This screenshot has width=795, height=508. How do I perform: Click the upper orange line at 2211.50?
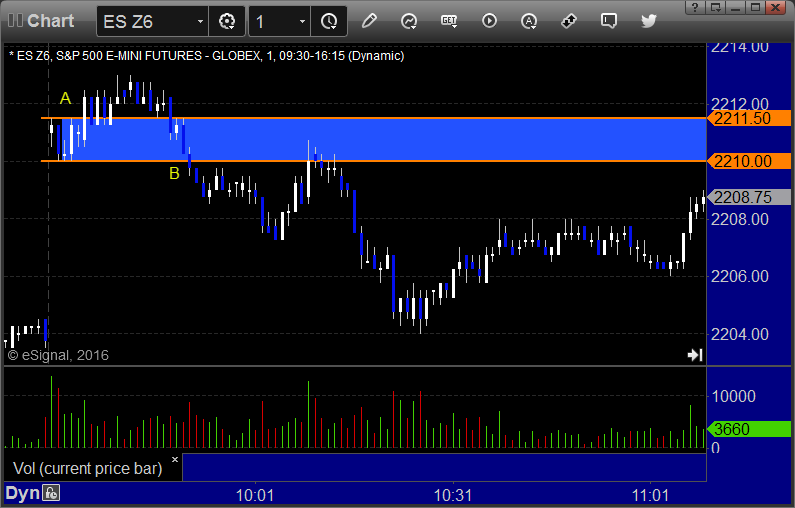coord(374,118)
